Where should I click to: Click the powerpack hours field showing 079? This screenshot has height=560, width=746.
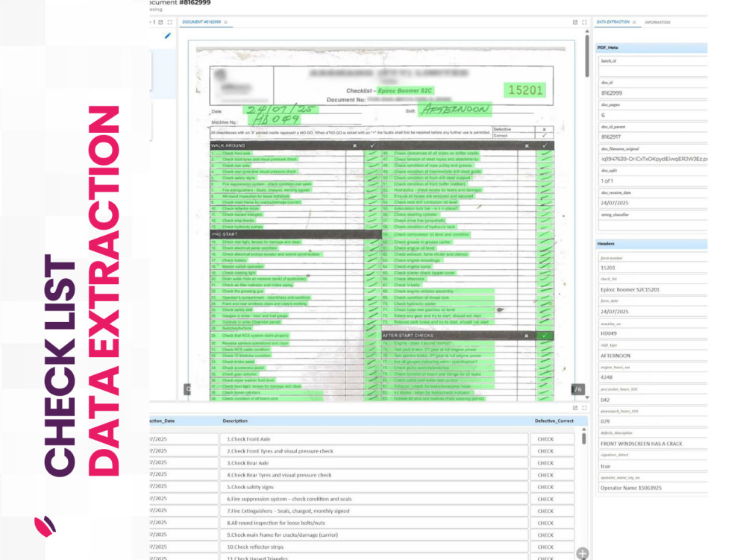tap(653, 421)
